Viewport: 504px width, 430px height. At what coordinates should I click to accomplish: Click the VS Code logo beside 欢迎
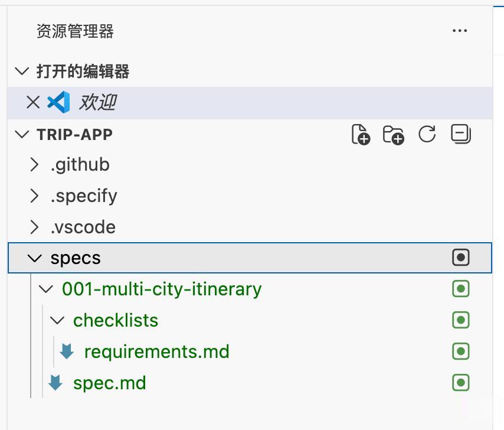point(58,103)
